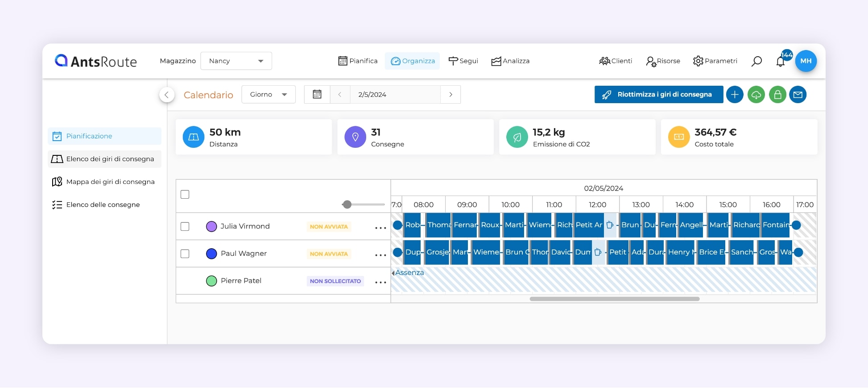
Task: Expand the Giorno view dropdown
Action: [x=269, y=95]
